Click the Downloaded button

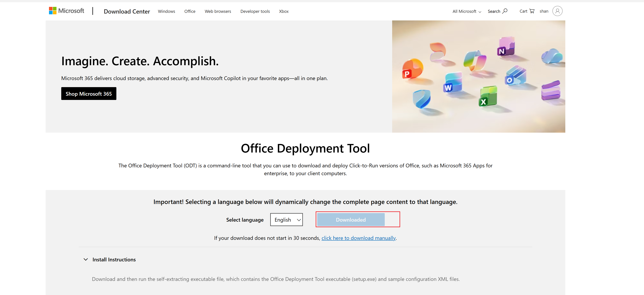[x=351, y=219]
